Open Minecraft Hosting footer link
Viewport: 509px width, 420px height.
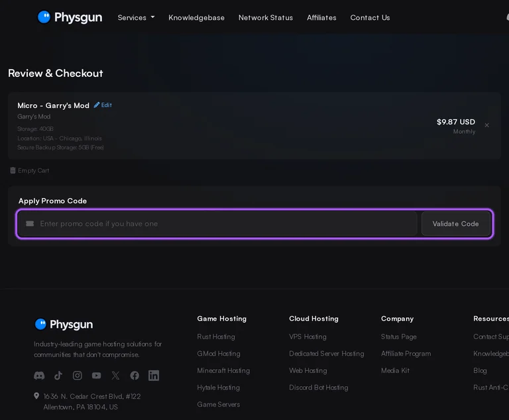[223, 370]
